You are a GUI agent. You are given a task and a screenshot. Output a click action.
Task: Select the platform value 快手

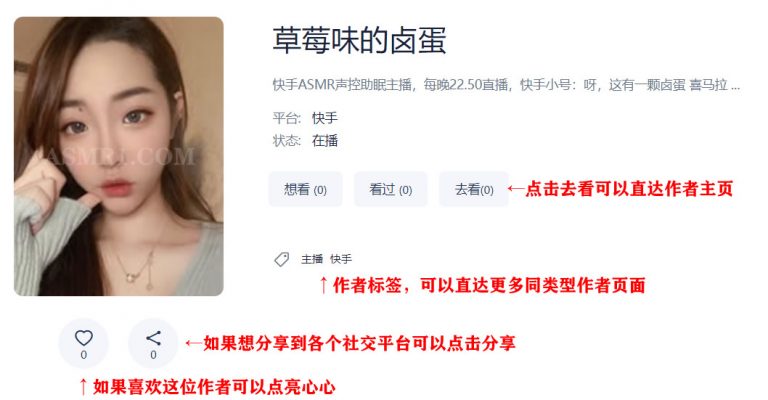pos(325,118)
